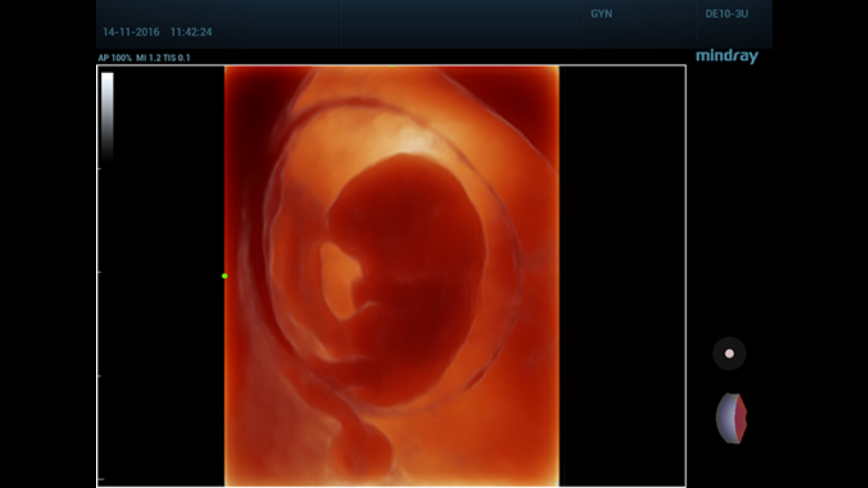The image size is (868, 488).
Task: Click the MI 1.2 indicator
Action: click(x=147, y=59)
